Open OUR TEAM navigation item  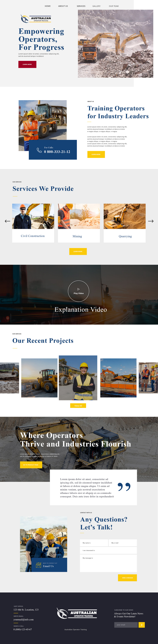pyautogui.click(x=114, y=6)
